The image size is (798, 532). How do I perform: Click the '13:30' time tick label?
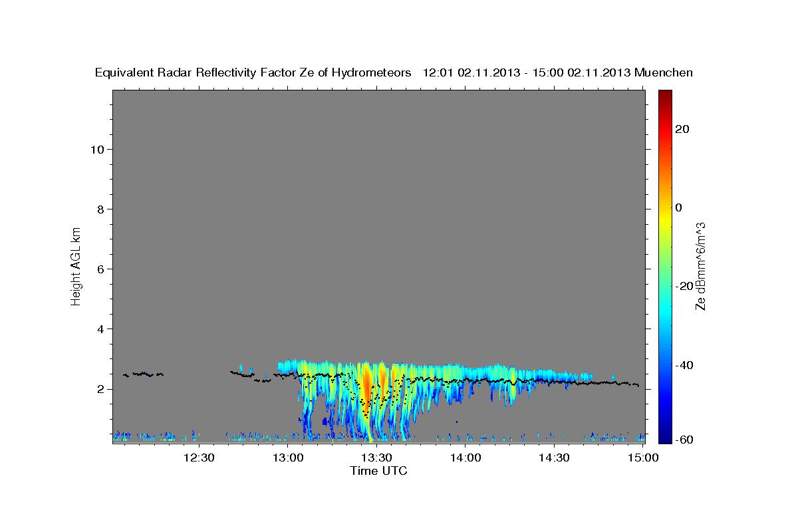pos(376,458)
